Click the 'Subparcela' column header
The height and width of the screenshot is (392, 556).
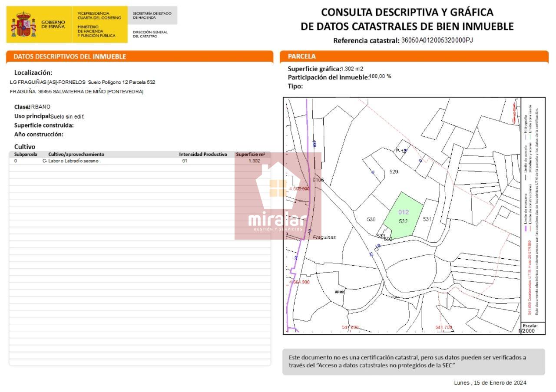tap(26, 154)
